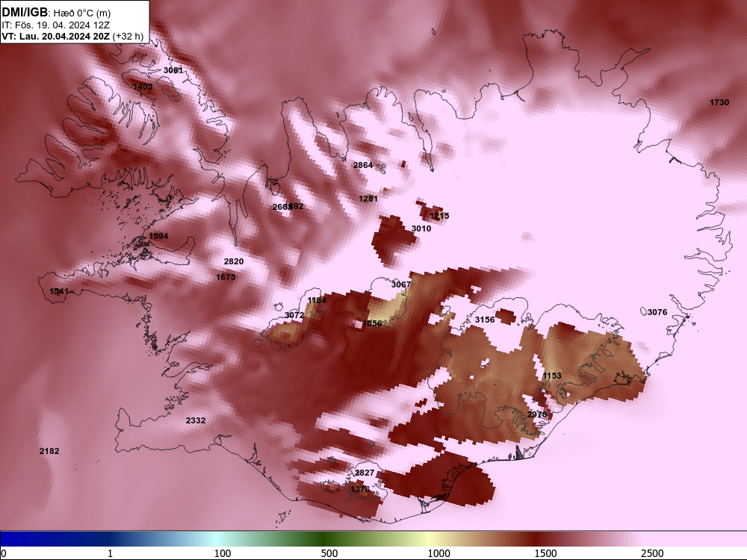The height and width of the screenshot is (560, 747).
Task: Click the valid time 'VT: Lau. 20.04.2024 20Z'
Action: (56, 36)
